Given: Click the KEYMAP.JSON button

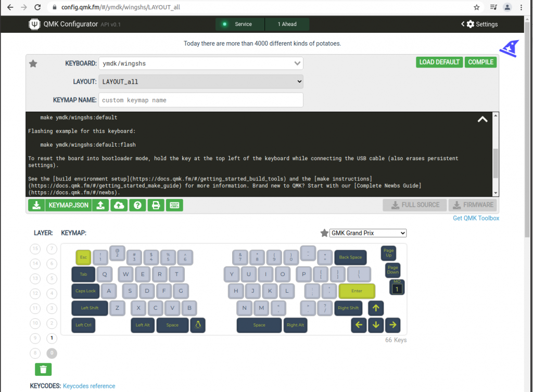Looking at the screenshot, I should [68, 205].
